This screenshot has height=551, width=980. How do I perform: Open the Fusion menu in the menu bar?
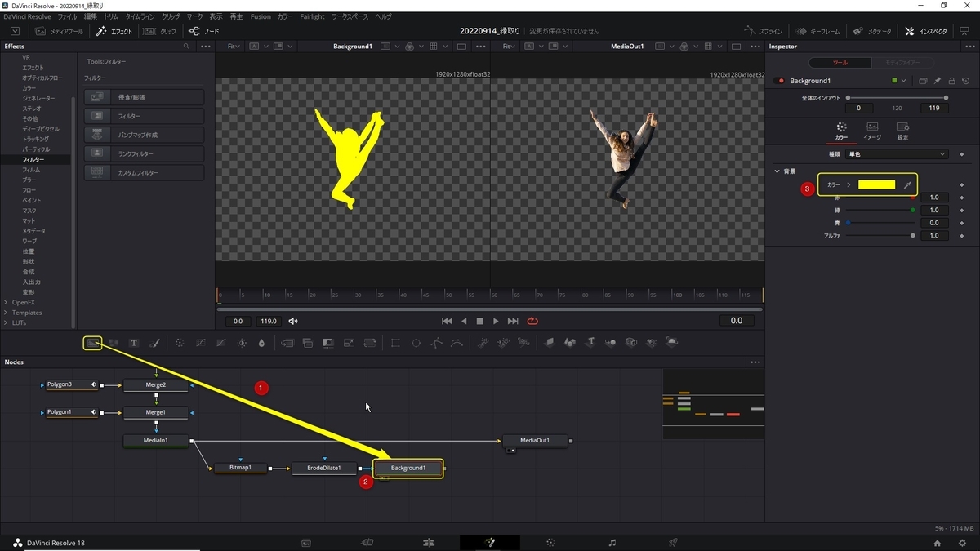coord(261,16)
